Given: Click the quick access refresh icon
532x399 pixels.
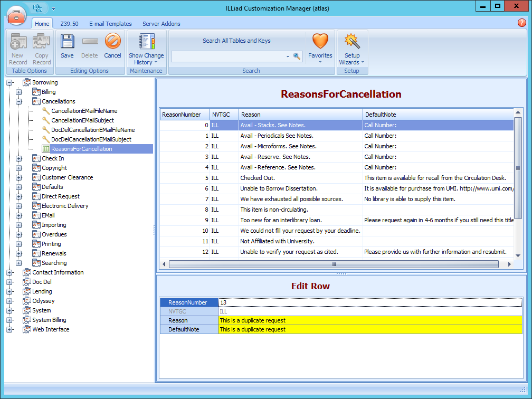Looking at the screenshot, I should [x=37, y=8].
